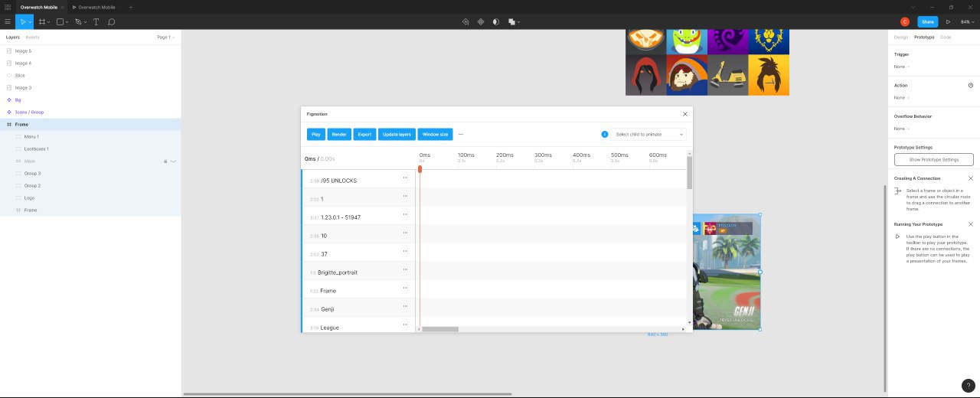The height and width of the screenshot is (398, 980).
Task: Select the Image 4 layer
Action: [90, 63]
